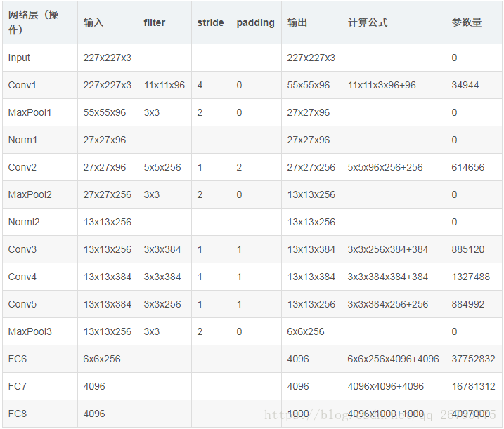This screenshot has width=504, height=429.
Task: Select the 'Conv4' row label
Action: [x=22, y=277]
